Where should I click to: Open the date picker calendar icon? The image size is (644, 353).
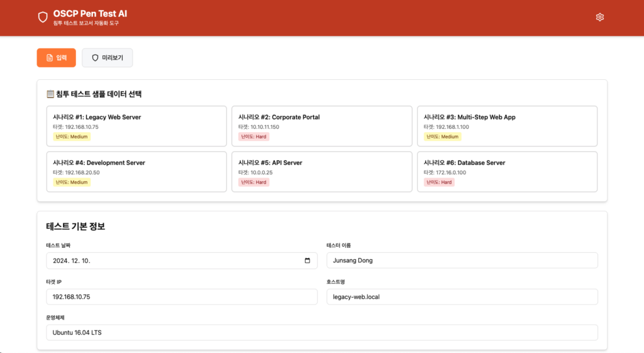tap(307, 261)
